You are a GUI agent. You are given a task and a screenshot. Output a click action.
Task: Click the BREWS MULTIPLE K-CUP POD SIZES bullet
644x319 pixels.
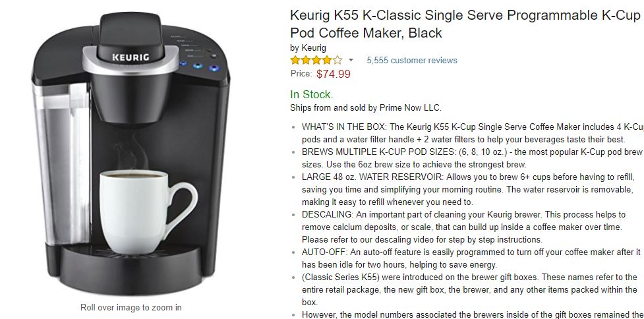click(x=472, y=158)
